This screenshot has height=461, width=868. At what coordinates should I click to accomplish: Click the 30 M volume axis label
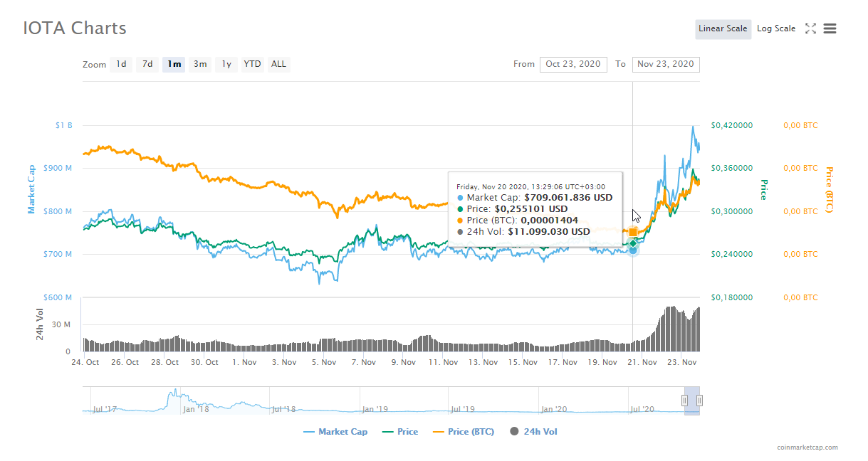click(x=62, y=324)
